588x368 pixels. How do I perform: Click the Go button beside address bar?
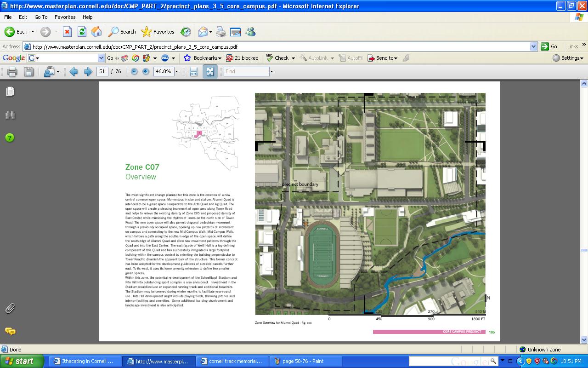[x=549, y=46]
